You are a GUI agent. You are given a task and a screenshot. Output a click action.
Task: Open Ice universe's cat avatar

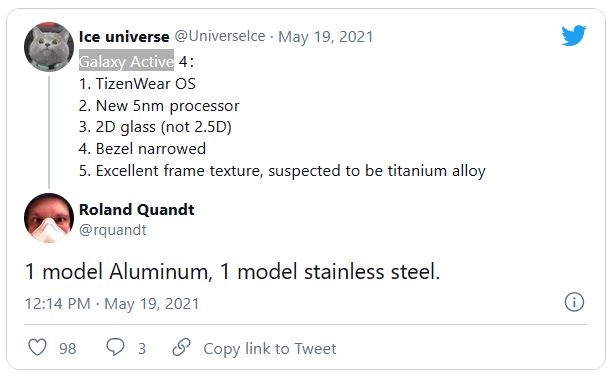tap(49, 47)
